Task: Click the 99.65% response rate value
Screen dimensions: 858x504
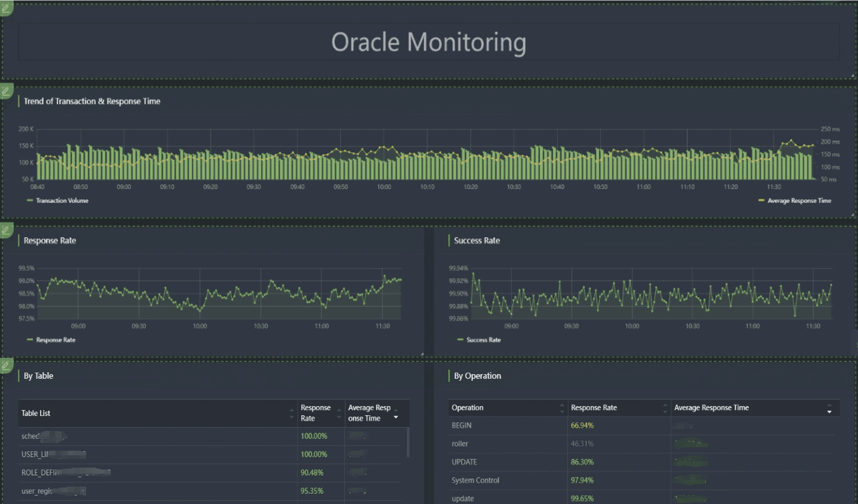Action: click(x=582, y=498)
